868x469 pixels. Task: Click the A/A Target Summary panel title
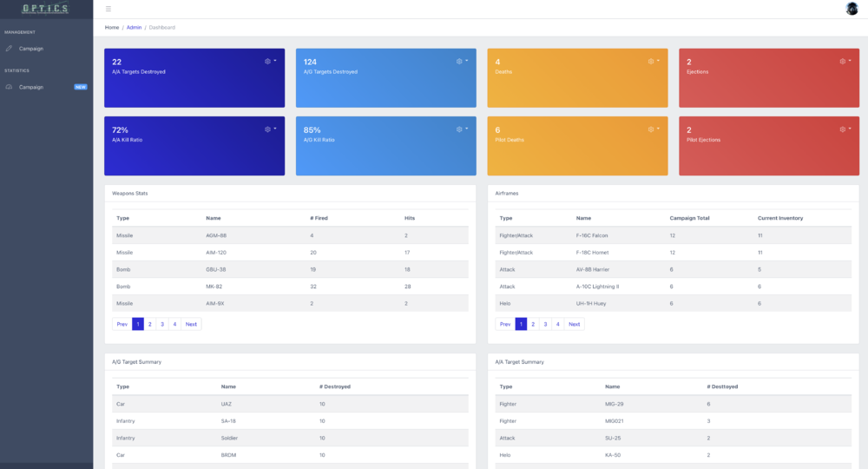[x=519, y=361]
